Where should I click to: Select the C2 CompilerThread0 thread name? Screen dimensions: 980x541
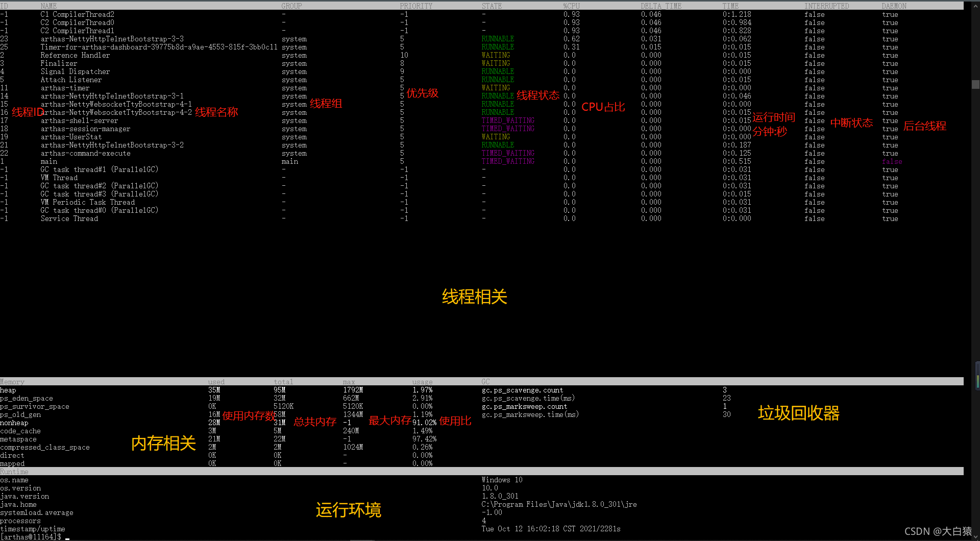[x=77, y=22]
